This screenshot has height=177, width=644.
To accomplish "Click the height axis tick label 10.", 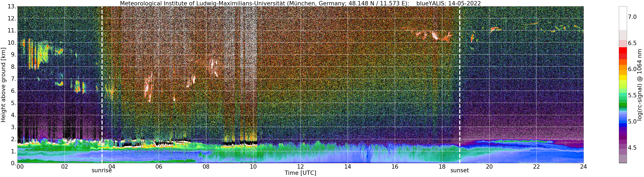I will [12, 43].
